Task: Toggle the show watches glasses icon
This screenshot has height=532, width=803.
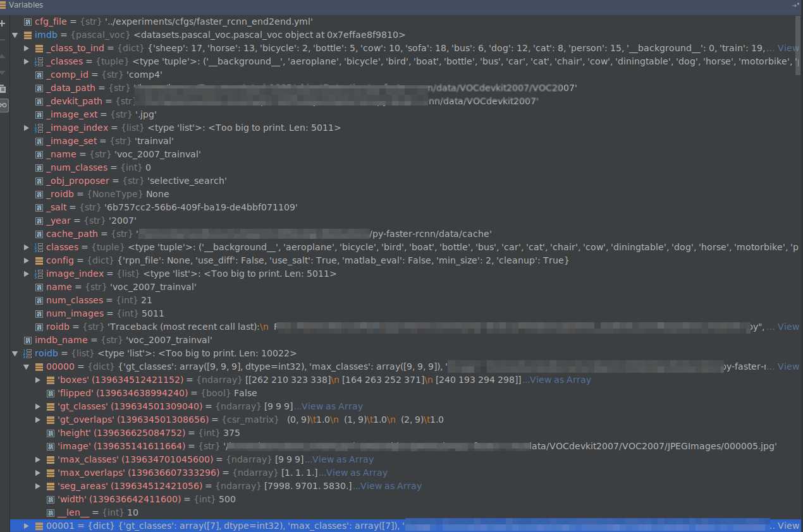Action: [x=4, y=105]
